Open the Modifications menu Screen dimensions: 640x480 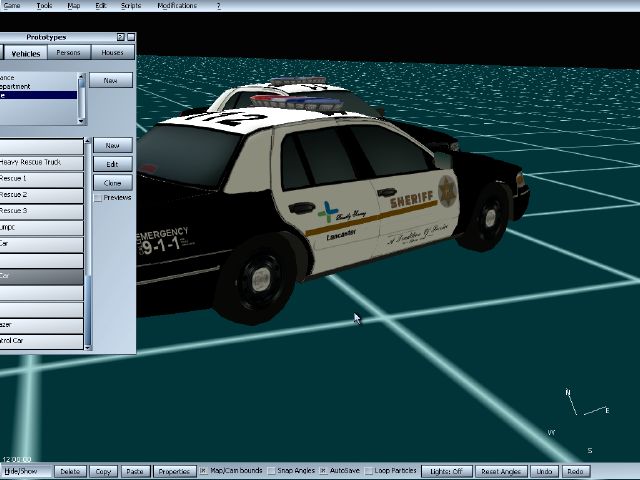177,6
